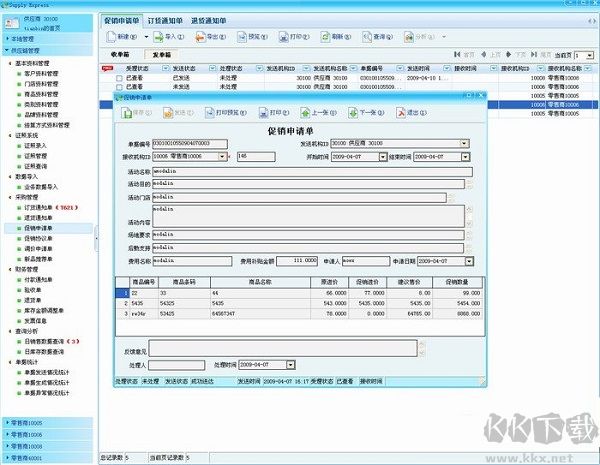Open 促销协议单 in the sidebar tree

tap(38, 237)
